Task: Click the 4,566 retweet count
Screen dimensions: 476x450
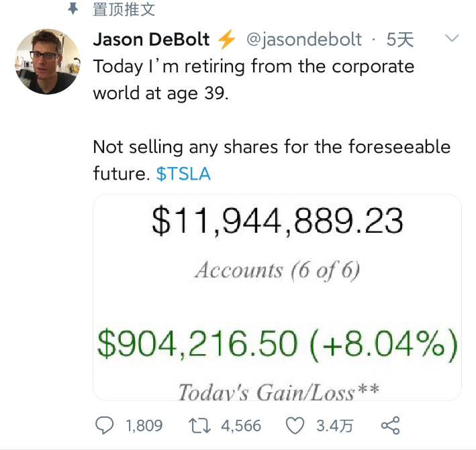Action: tap(240, 426)
